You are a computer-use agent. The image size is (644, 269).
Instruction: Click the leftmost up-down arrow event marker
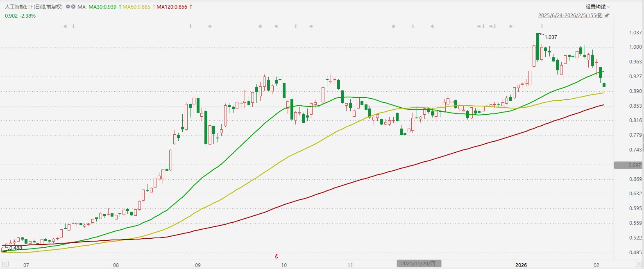tap(73, 26)
